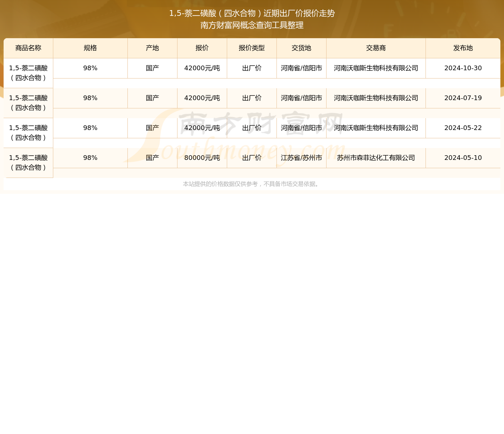Click the 42000元/吨 price in 2024-07-19 row
The width and height of the screenshot is (504, 434).
tap(202, 98)
